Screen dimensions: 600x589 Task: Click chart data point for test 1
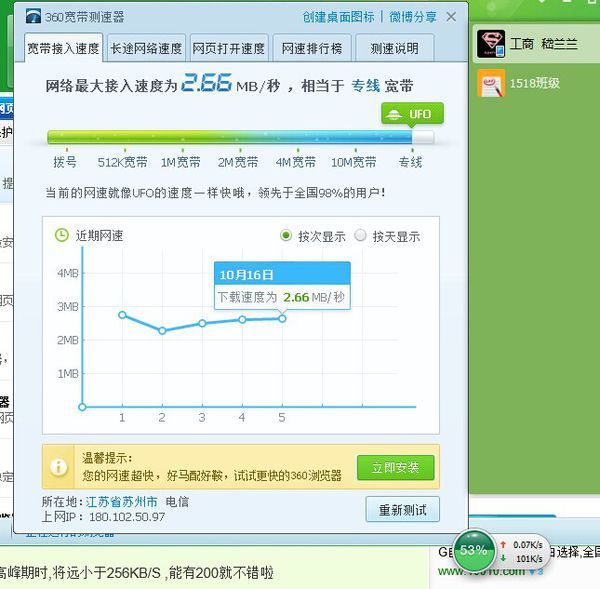click(x=122, y=315)
